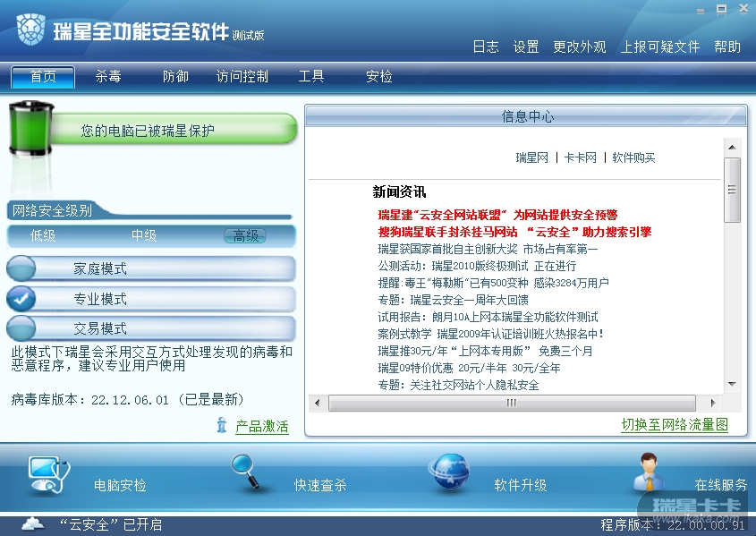Choose 更改外观 in top menu
The image size is (756, 536).
pos(580,47)
